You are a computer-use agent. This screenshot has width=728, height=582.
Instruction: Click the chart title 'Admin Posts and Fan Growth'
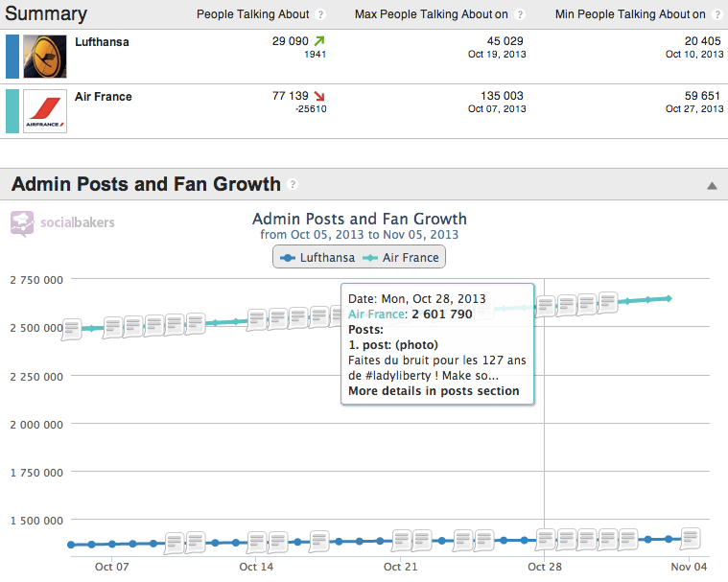(x=360, y=219)
